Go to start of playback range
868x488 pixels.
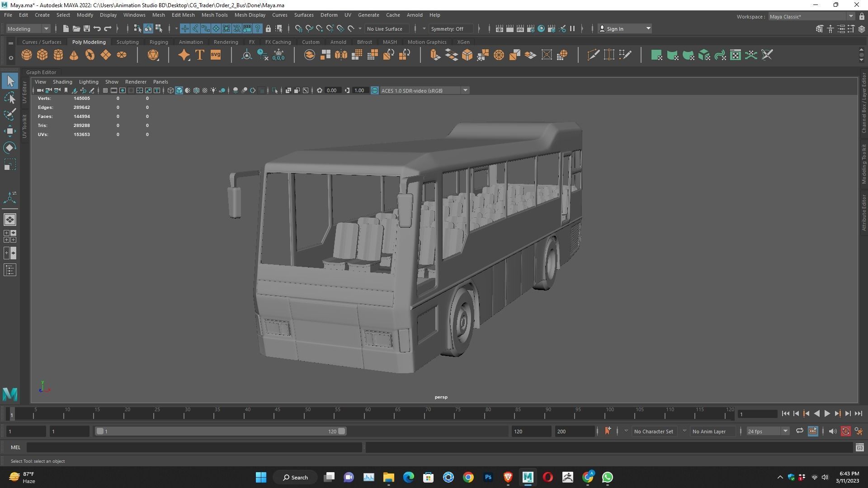click(785, 413)
